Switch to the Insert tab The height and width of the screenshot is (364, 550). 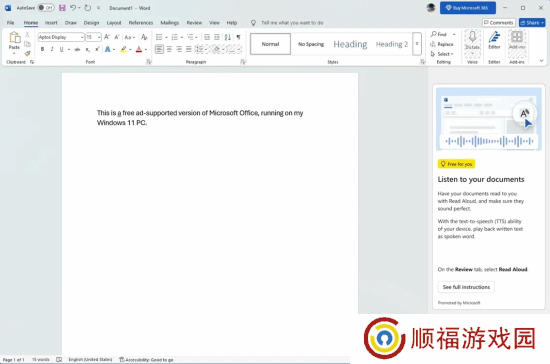[51, 23]
